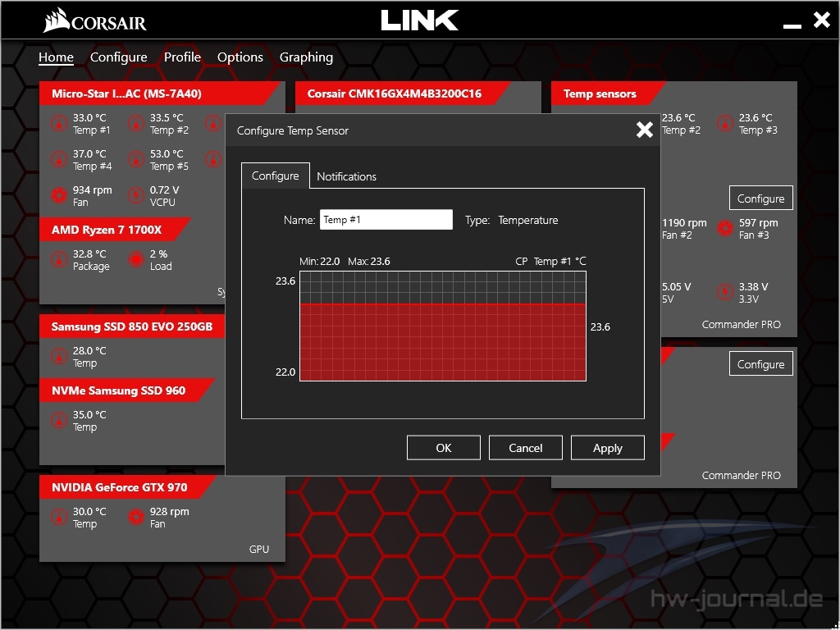Image resolution: width=840 pixels, height=630 pixels.
Task: Click the Ryzen CPU Load icon
Action: (x=136, y=260)
